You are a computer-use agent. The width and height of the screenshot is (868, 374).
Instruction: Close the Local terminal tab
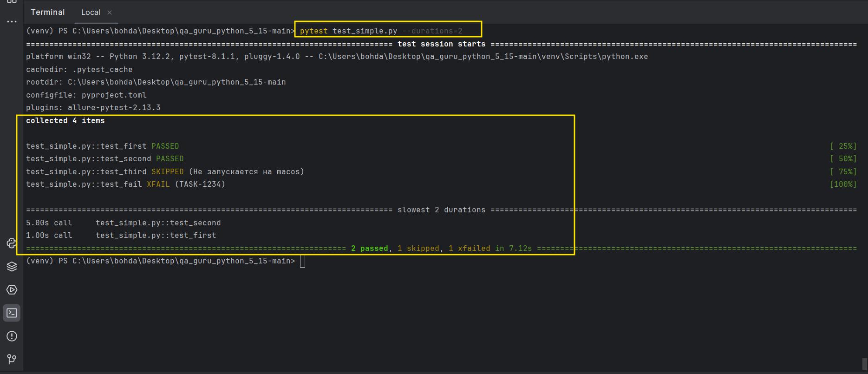pyautogui.click(x=110, y=13)
